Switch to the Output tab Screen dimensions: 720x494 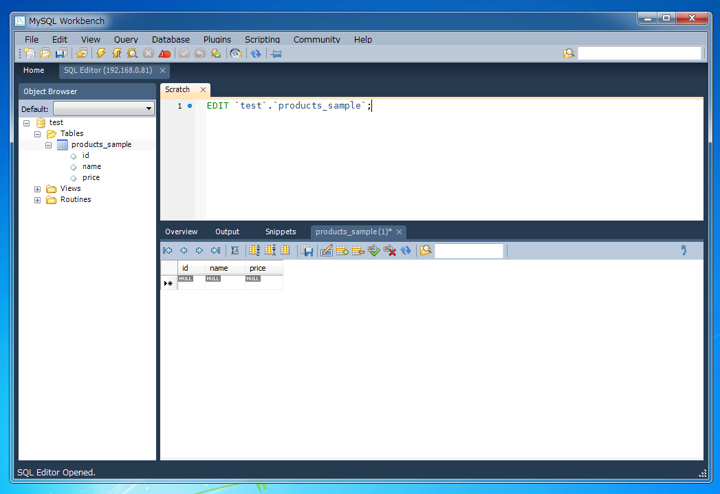click(227, 232)
